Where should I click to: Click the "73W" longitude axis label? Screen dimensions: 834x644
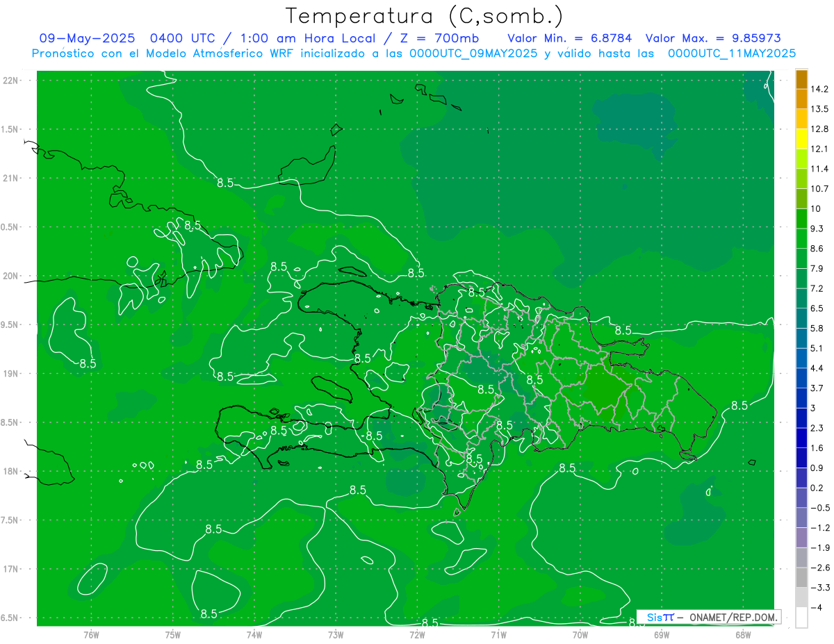click(x=336, y=635)
